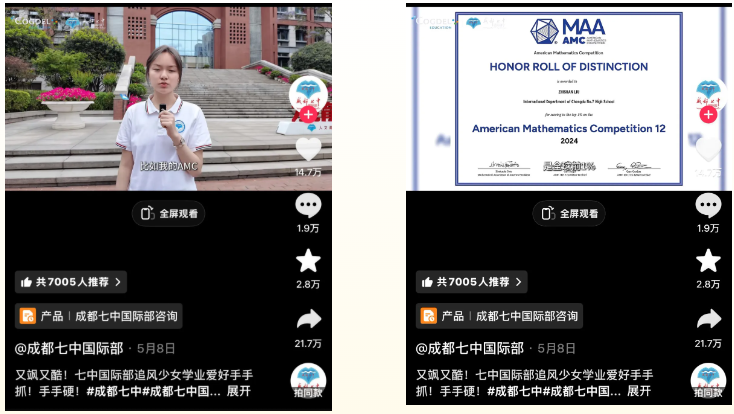This screenshot has width=734, height=414.
Task: Favorite the left video with the star icon
Action: [x=308, y=261]
